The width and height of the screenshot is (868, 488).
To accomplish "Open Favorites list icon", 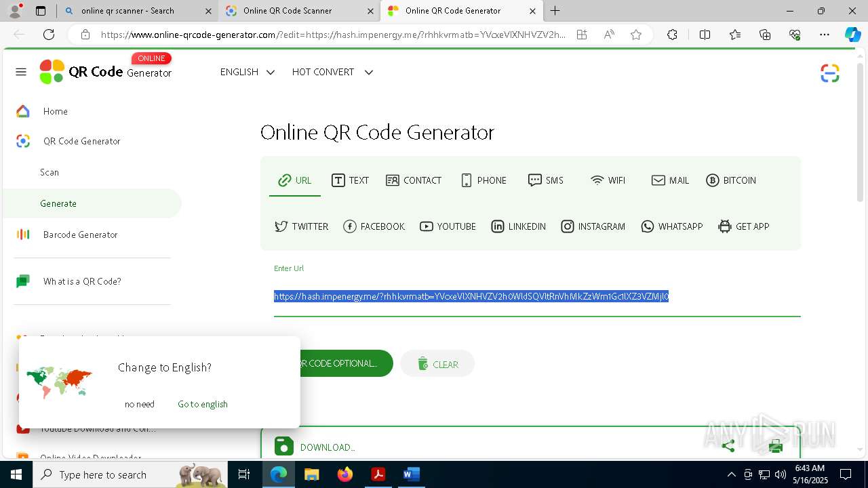I will coord(735,35).
